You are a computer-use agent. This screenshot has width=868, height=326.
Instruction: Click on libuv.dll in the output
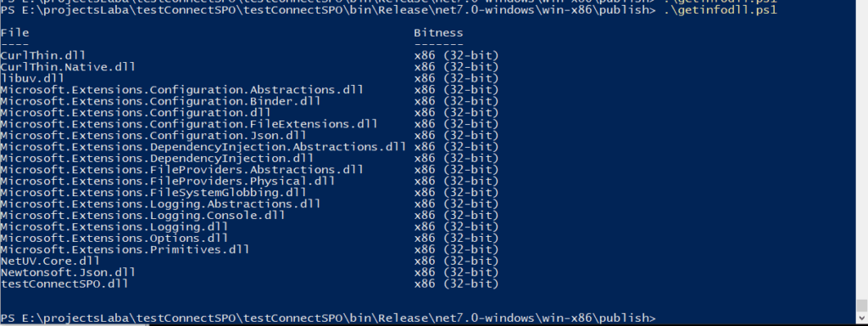pyautogui.click(x=32, y=78)
